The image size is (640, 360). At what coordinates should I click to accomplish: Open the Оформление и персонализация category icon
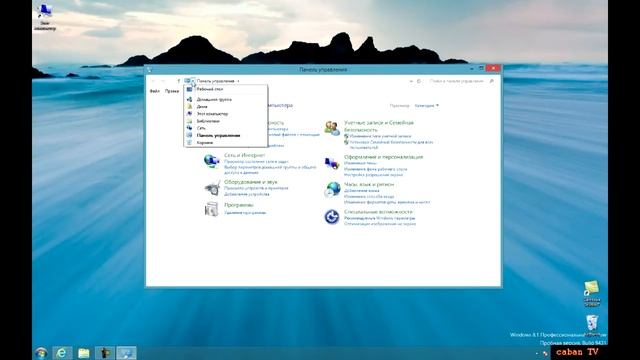332,163
